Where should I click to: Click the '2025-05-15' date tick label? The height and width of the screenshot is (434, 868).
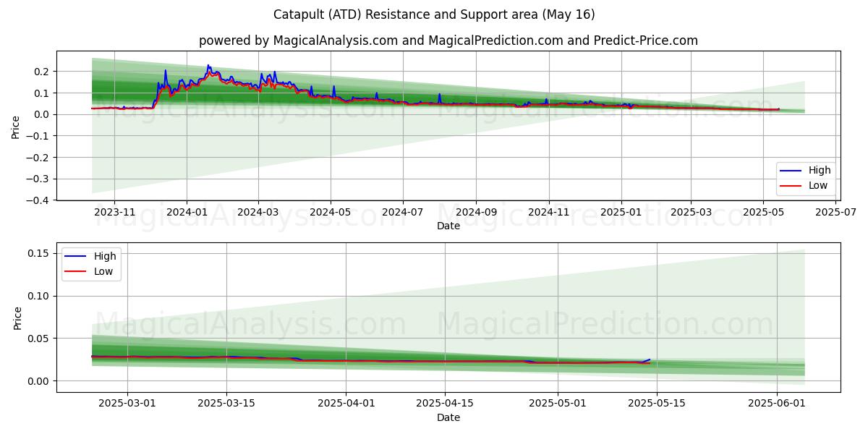[657, 404]
